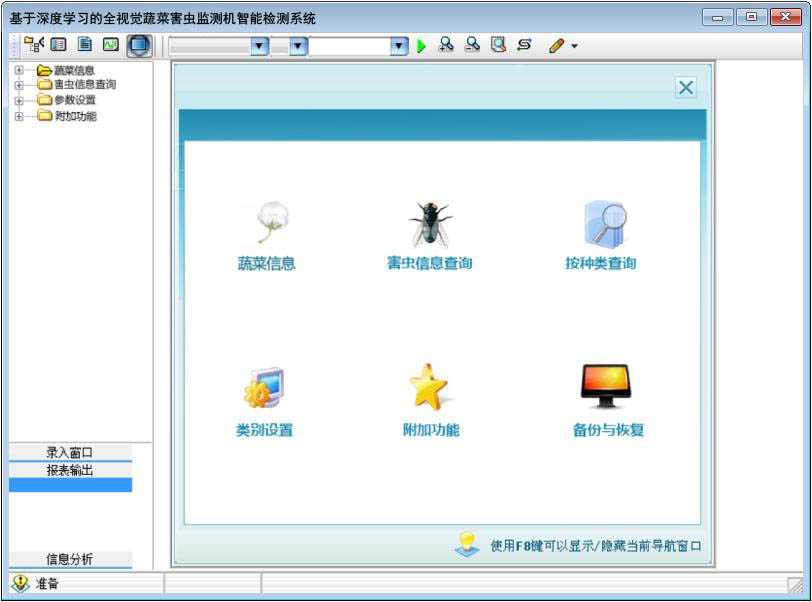Screen dimensions: 812x602
Task: Click the 准备 status bar text
Action: coord(47,584)
